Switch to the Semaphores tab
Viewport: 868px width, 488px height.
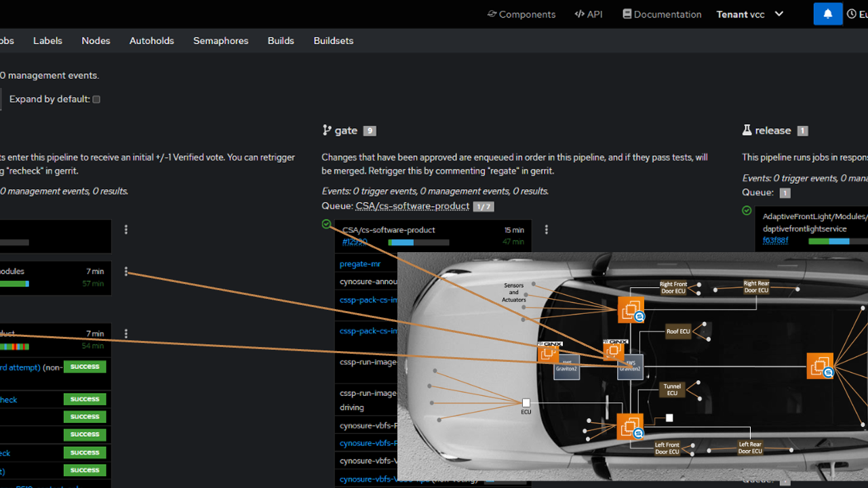coord(220,41)
